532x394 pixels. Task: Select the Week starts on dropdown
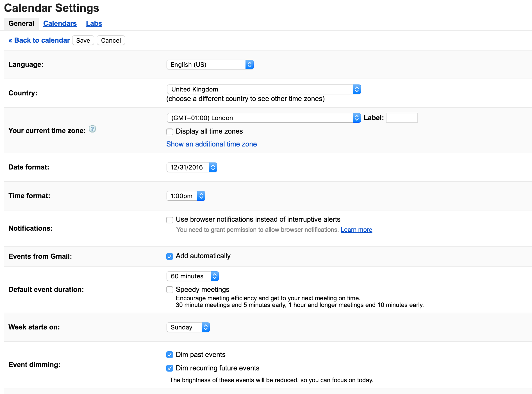pos(188,327)
